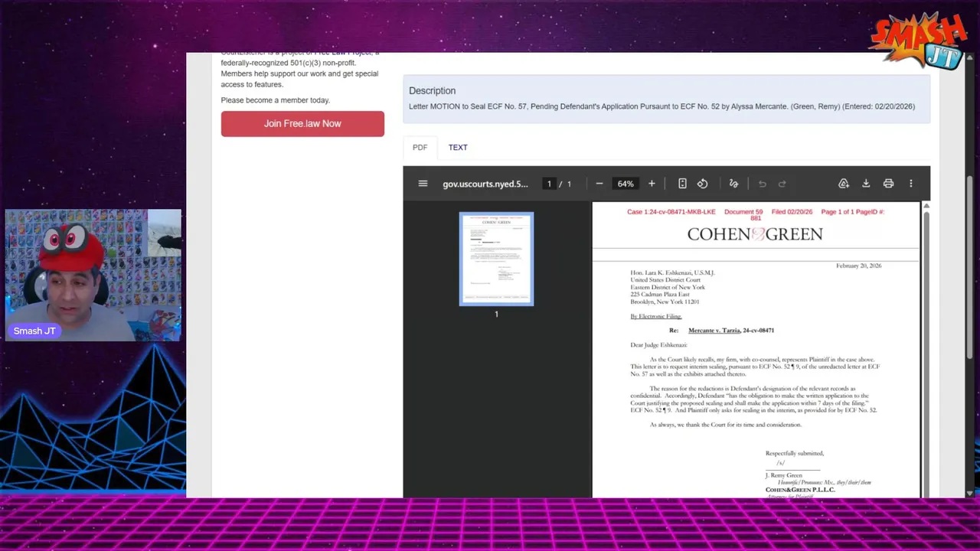Screen dimensions: 980x551
Task: Select the draw annotation tool
Action: click(733, 184)
